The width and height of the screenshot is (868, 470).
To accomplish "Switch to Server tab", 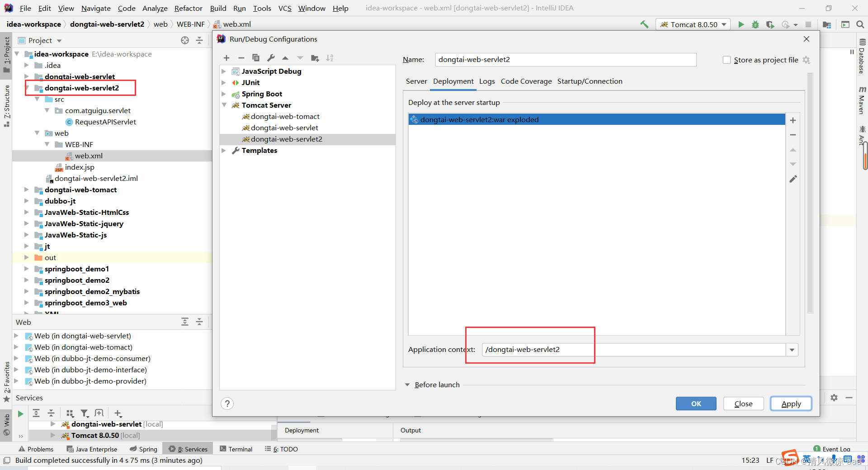I will coord(416,81).
